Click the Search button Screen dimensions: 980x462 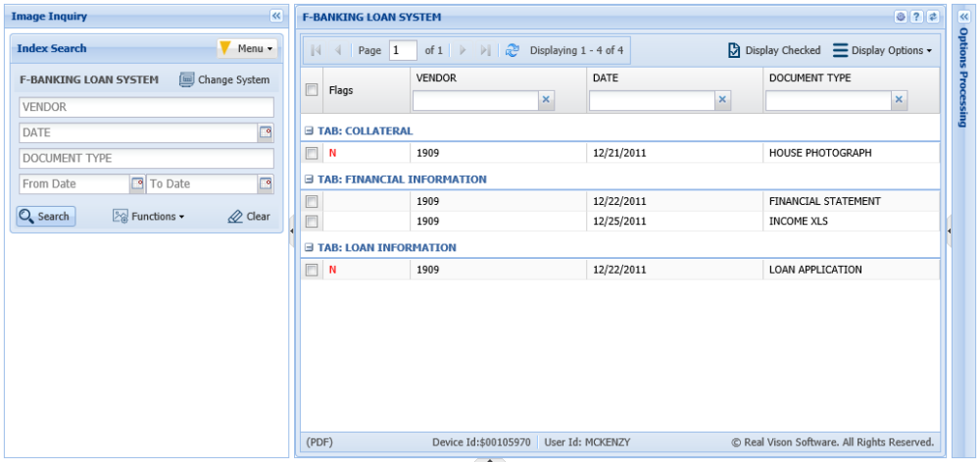pos(46,217)
